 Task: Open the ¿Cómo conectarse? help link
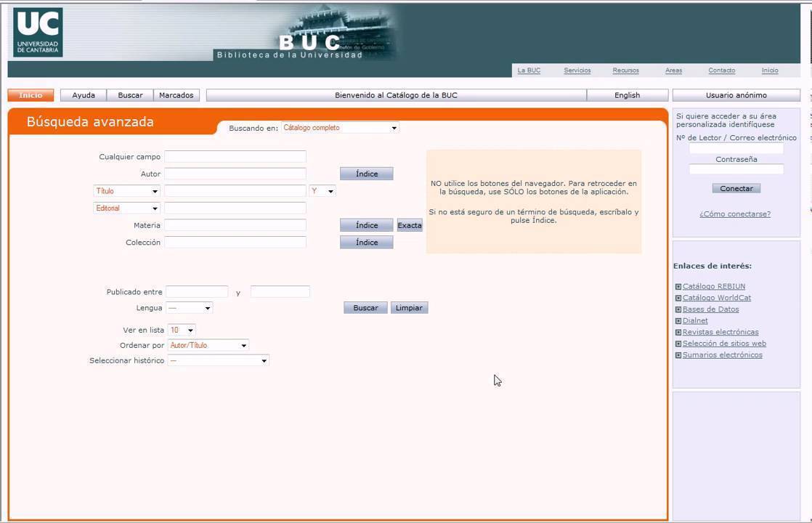click(x=734, y=214)
